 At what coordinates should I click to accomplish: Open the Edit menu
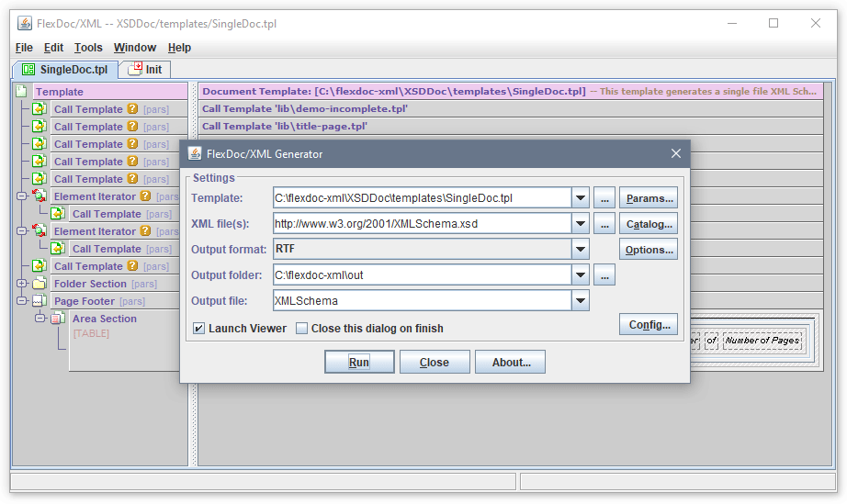point(53,48)
